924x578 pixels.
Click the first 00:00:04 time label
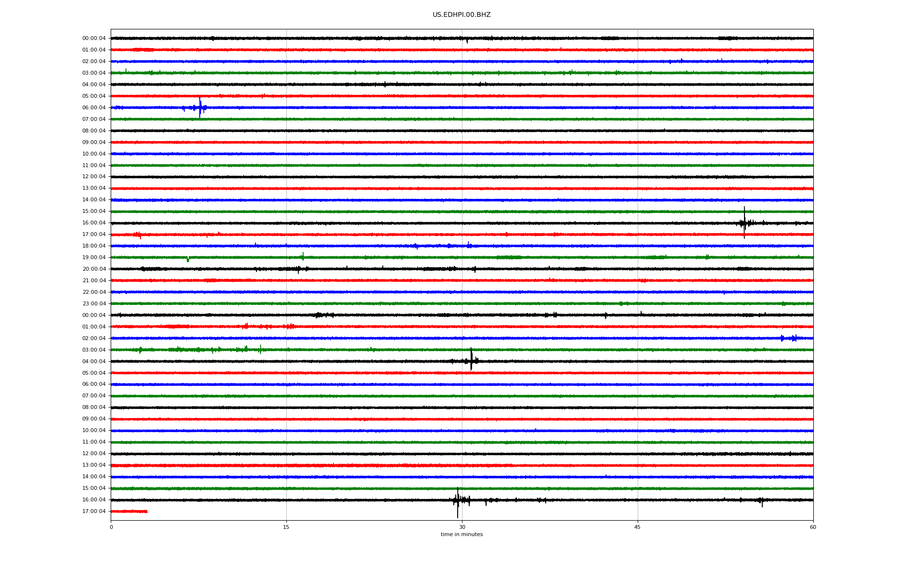tap(94, 39)
